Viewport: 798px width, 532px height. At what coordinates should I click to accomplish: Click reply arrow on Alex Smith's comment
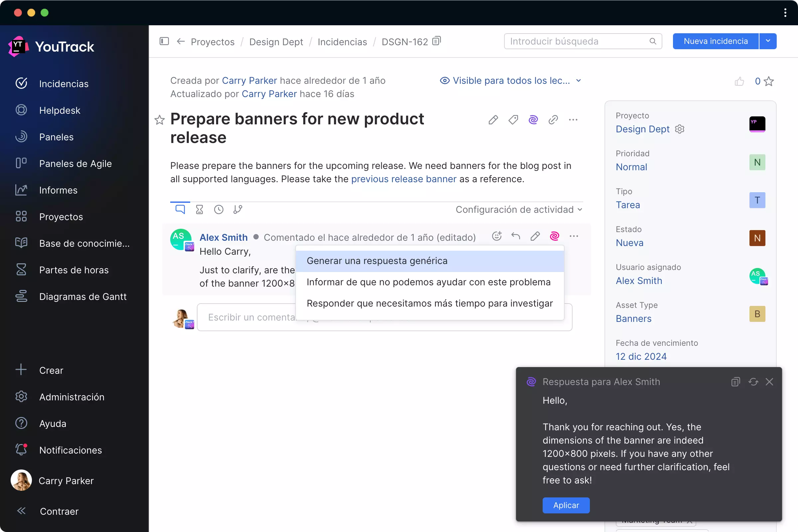[516, 236]
